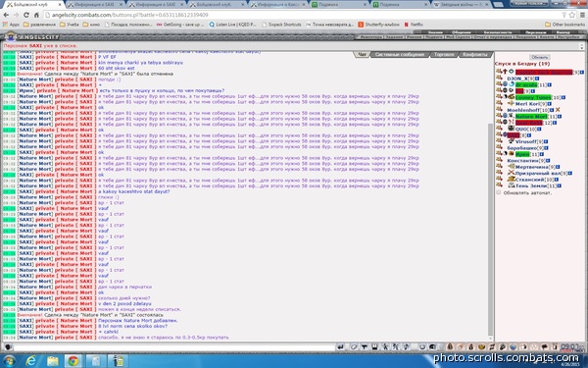This screenshot has height=368, width=588.
Task: Click the chat message input field
Action: coord(174,347)
